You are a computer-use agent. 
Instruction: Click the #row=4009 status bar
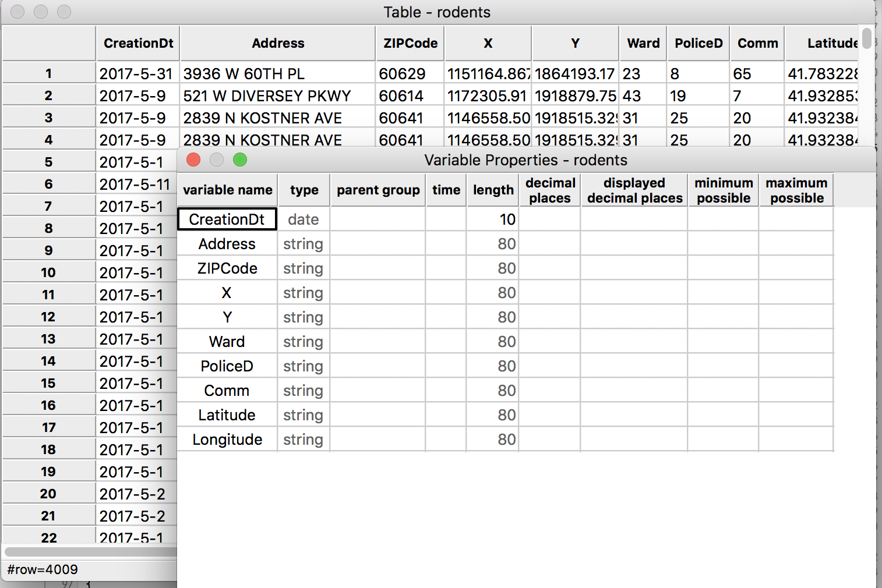[x=41, y=569]
